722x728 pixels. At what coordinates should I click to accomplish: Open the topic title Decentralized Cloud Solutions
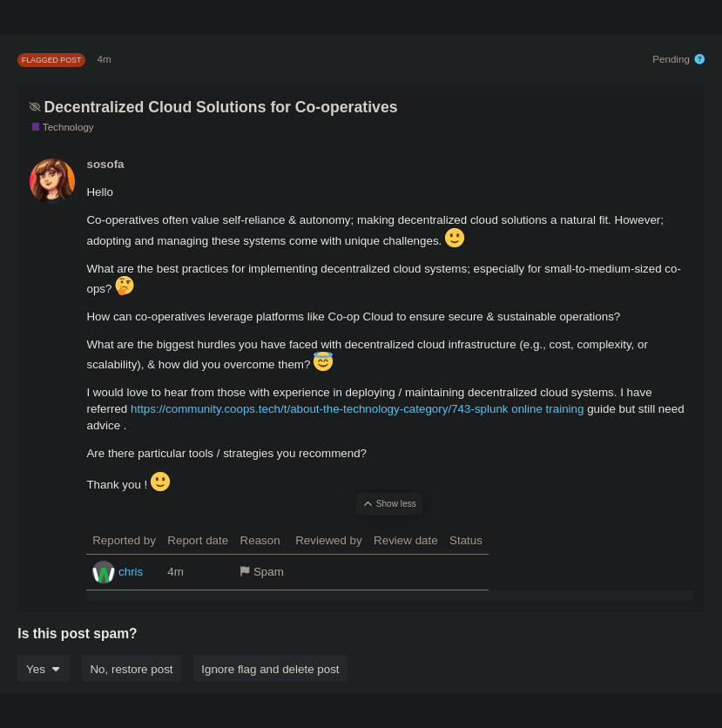220,107
